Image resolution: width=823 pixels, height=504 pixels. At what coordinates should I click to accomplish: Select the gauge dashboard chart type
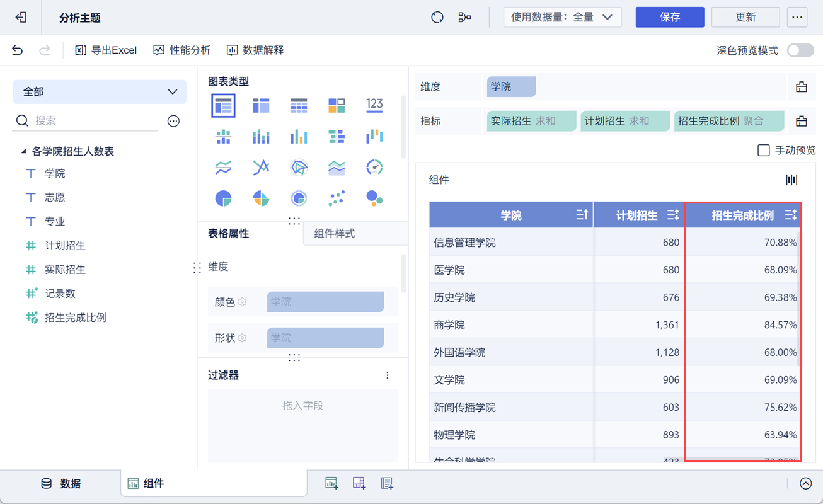[374, 167]
